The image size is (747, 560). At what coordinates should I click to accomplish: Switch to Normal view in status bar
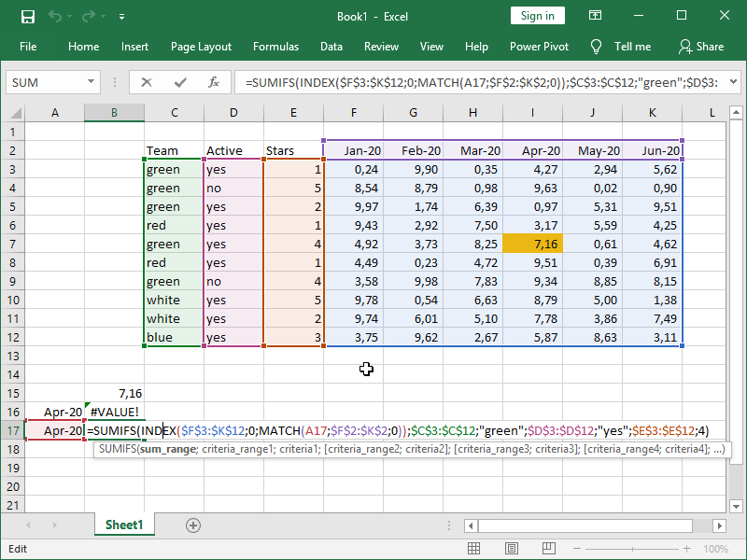point(473,549)
